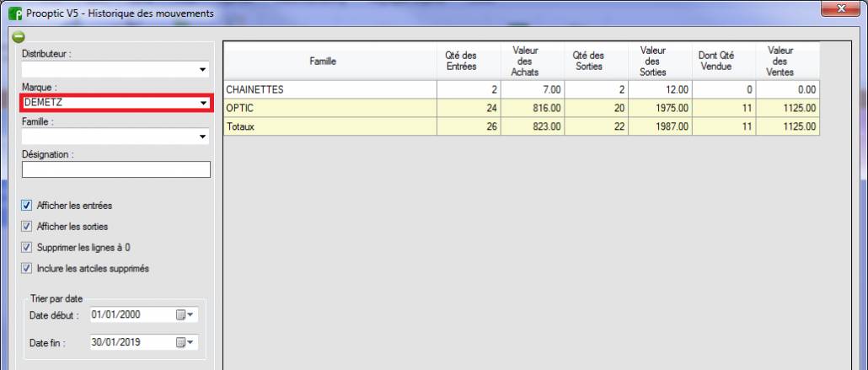Select the Totaux row
This screenshot has height=370, width=868.
tap(522, 126)
